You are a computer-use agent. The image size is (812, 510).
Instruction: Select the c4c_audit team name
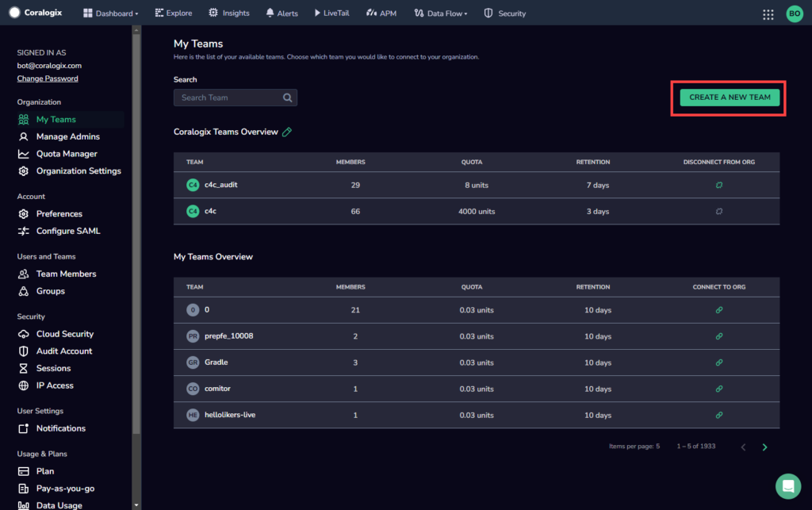pos(221,185)
